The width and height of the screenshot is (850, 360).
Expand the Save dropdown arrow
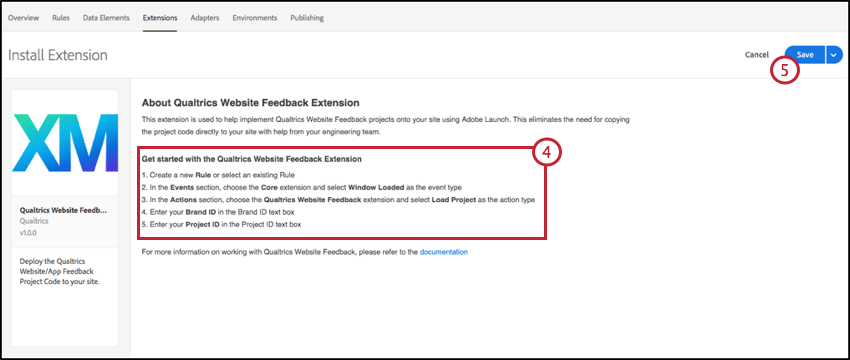pyautogui.click(x=834, y=55)
